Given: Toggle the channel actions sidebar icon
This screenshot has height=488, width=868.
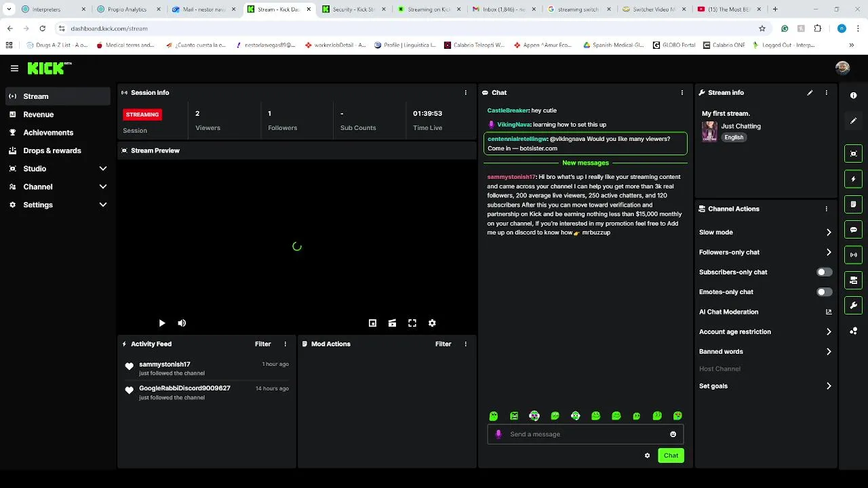Looking at the screenshot, I should tap(853, 280).
